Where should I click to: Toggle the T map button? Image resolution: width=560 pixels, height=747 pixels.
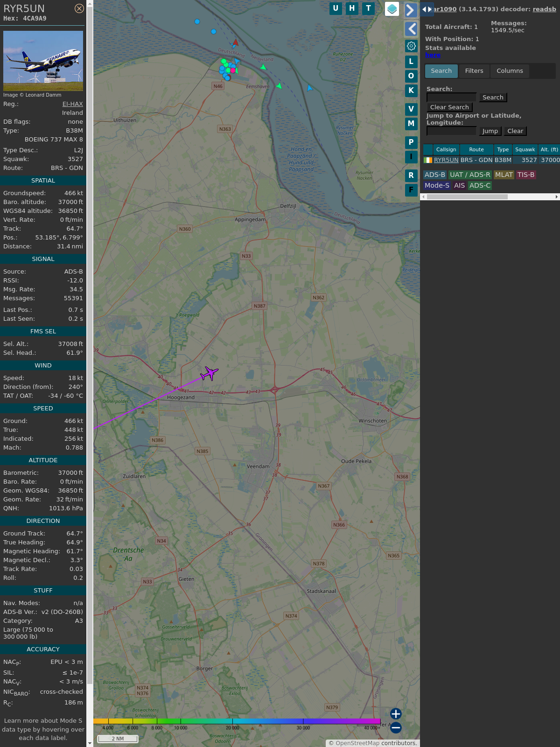(369, 8)
